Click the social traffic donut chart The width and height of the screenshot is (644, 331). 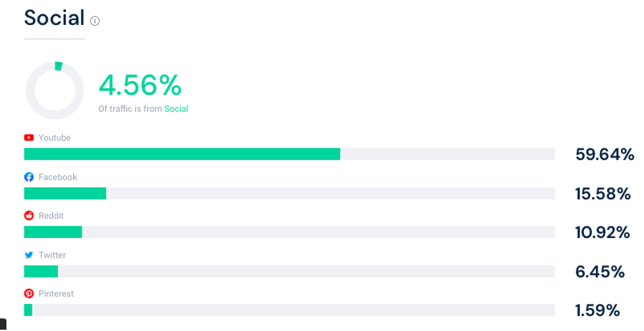tap(55, 90)
